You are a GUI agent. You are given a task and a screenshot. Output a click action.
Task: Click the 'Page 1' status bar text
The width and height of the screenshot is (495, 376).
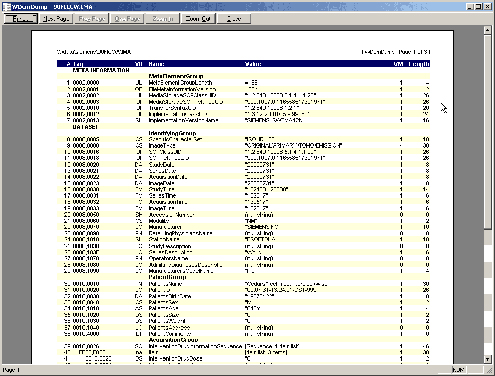(x=11, y=370)
